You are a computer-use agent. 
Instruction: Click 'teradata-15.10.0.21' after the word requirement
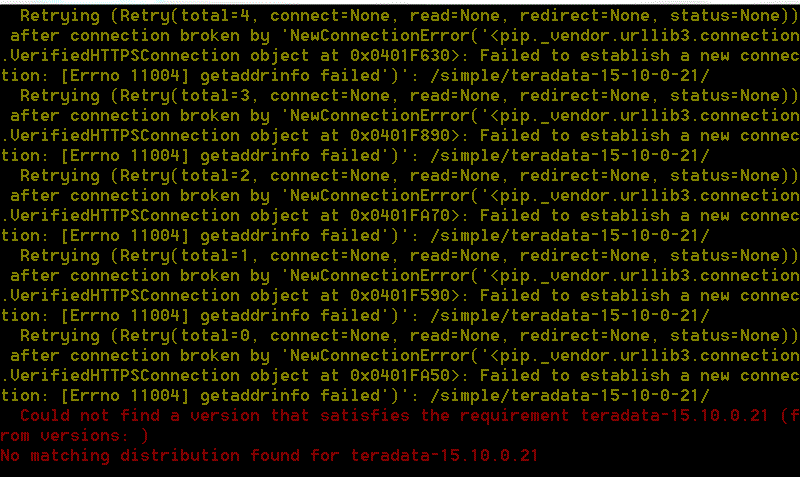coord(674,416)
